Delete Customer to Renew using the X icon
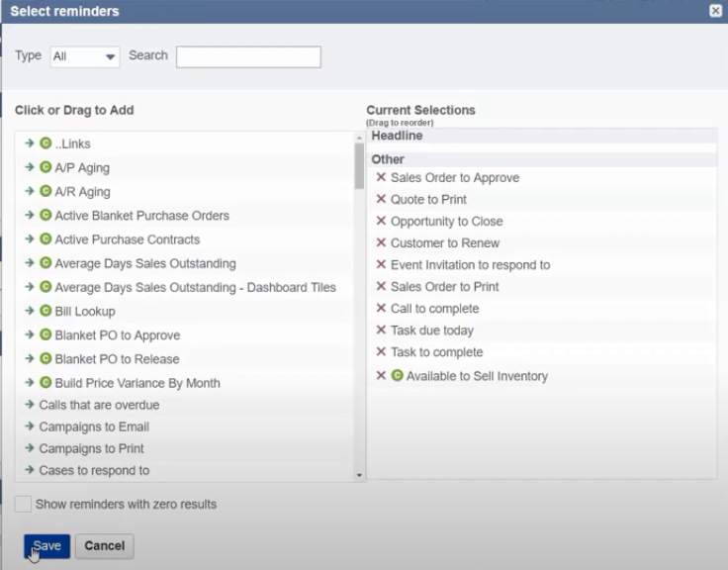Screen dimensions: 728x570 pos(381,243)
